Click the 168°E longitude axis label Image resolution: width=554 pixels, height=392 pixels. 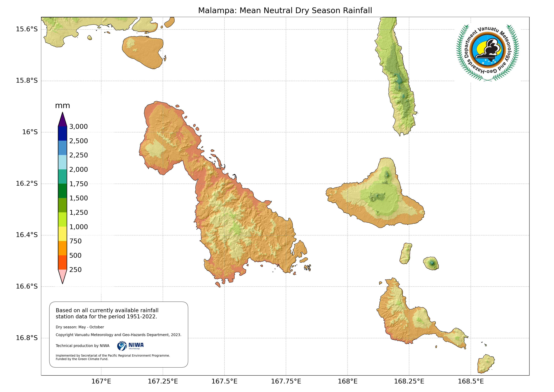coord(348,381)
